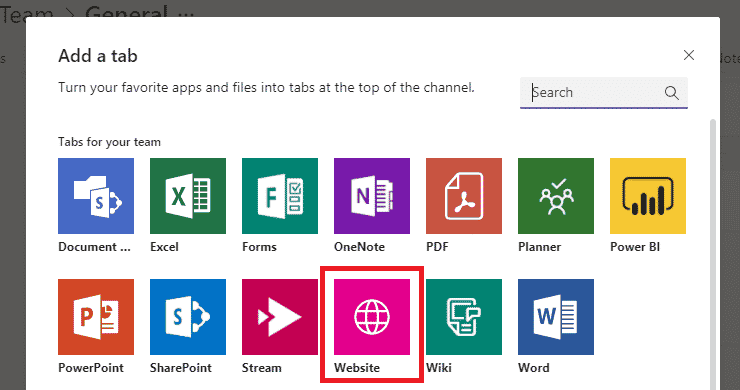This screenshot has width=740, height=390.
Task: Choose the Power BI tile
Action: [x=648, y=196]
